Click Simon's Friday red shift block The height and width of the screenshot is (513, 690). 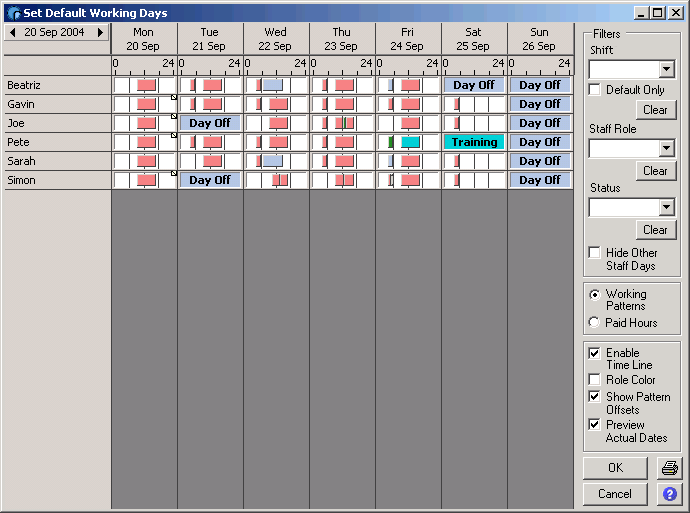pyautogui.click(x=410, y=180)
